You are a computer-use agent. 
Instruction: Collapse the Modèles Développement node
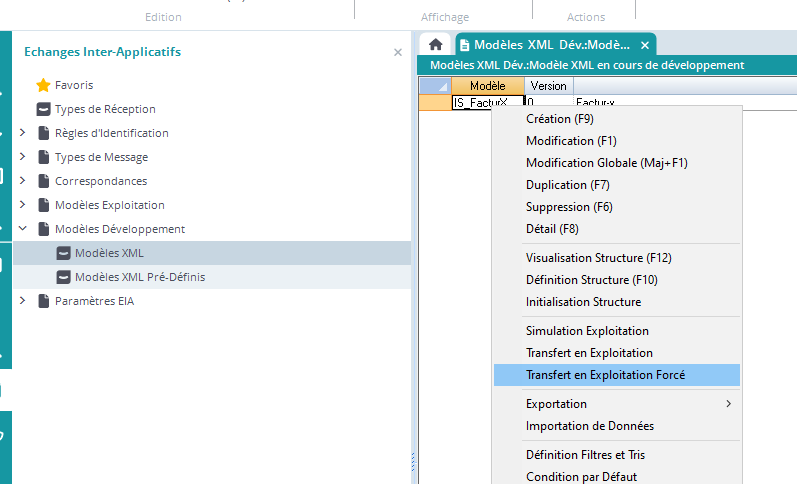[x=24, y=229]
